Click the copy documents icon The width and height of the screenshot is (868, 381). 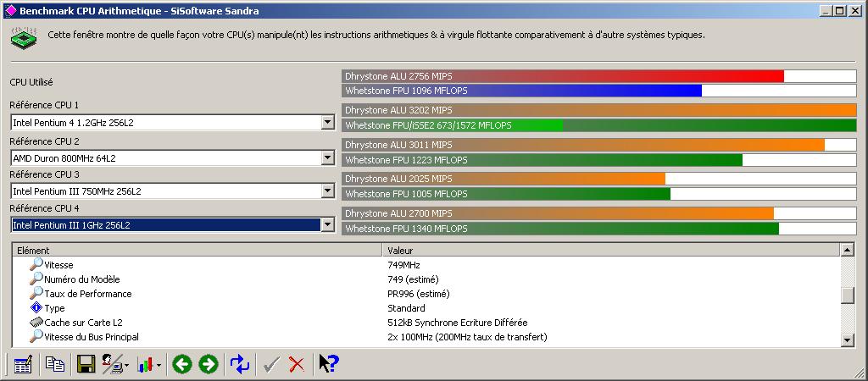[x=55, y=364]
